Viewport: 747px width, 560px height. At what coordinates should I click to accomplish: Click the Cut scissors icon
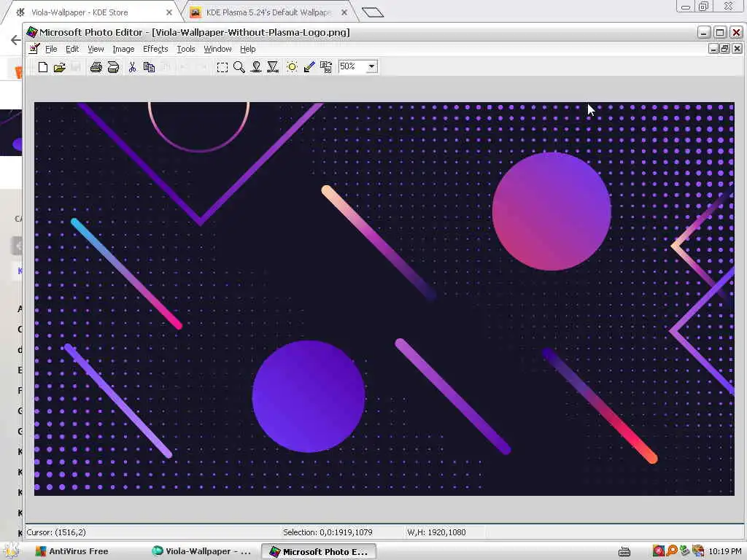tap(133, 67)
